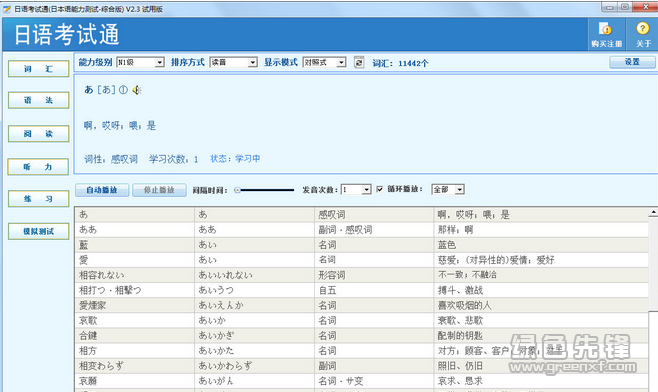Open the 能力级别 N1级 dropdown
Viewport: 658px width, 392px height.
pyautogui.click(x=140, y=63)
